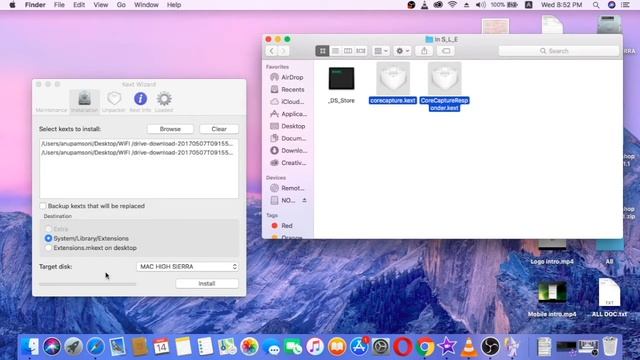640x360 pixels.
Task: Open Spotlight search in menu bar
Action: 596,5
